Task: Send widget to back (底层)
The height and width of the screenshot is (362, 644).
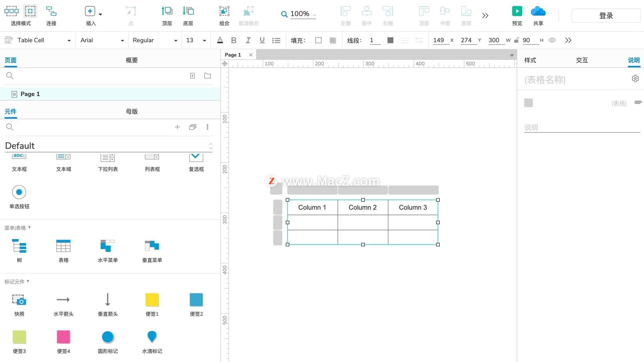Action: [x=188, y=11]
